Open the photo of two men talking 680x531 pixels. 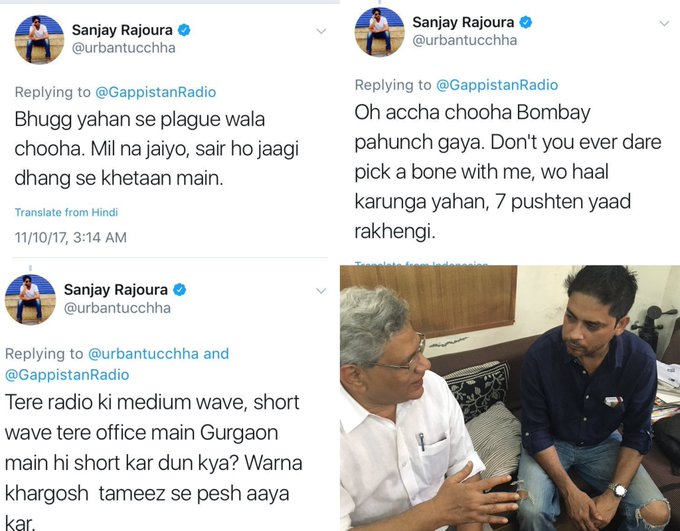point(510,398)
